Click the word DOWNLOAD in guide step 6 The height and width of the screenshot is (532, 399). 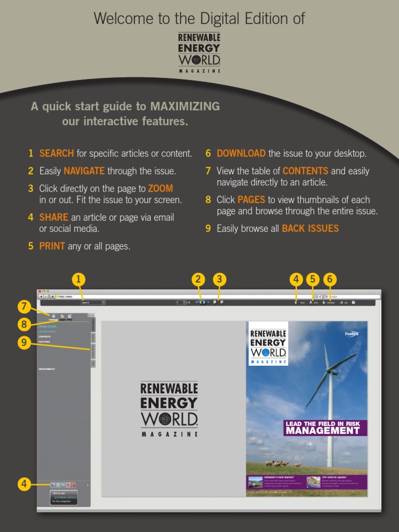(x=241, y=153)
